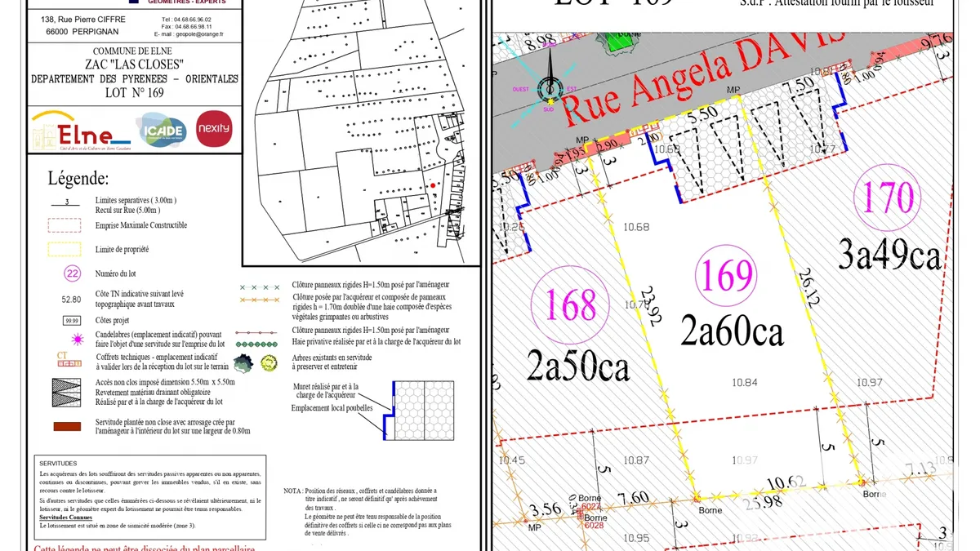Click the yellow tree symbol in legend

click(x=269, y=362)
